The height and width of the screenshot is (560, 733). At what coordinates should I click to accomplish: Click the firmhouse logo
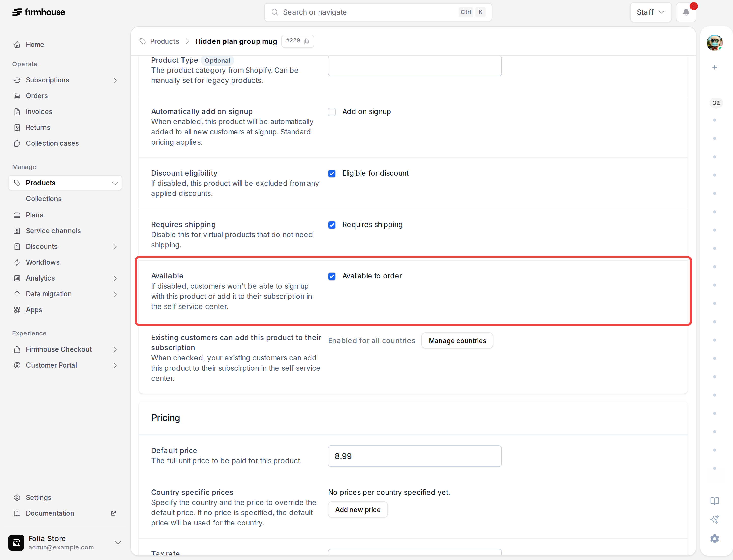(39, 12)
